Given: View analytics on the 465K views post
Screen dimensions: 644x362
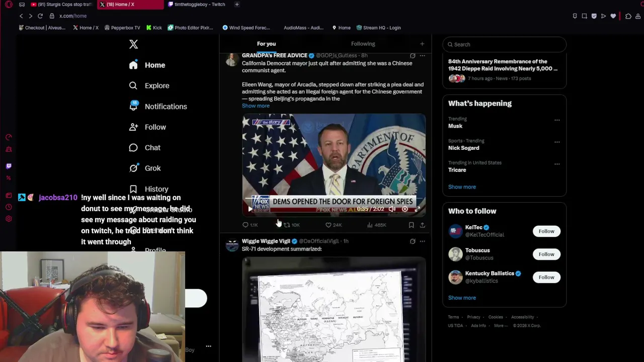Looking at the screenshot, I should point(376,225).
